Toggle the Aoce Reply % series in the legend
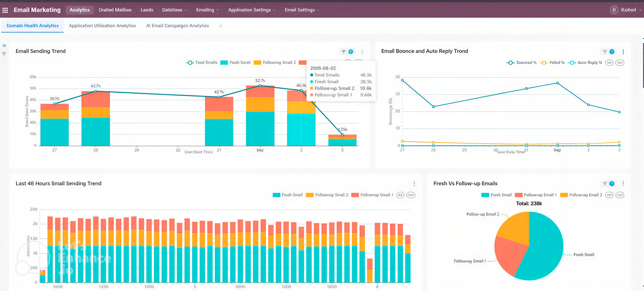This screenshot has height=291, width=644. tap(585, 62)
